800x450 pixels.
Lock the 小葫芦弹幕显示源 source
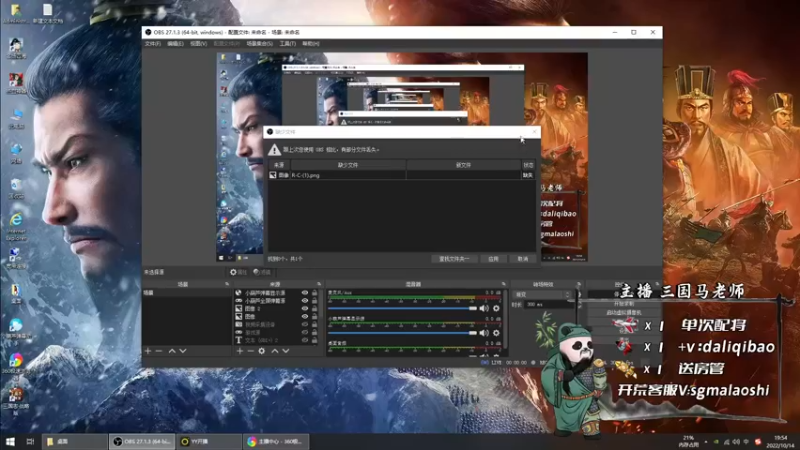point(314,293)
